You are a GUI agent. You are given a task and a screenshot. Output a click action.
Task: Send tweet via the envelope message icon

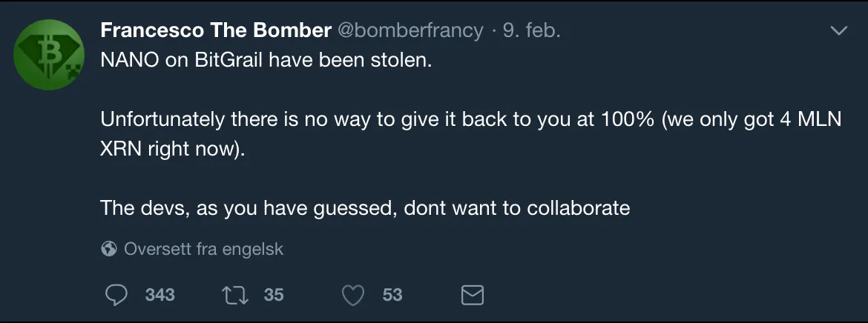click(472, 295)
